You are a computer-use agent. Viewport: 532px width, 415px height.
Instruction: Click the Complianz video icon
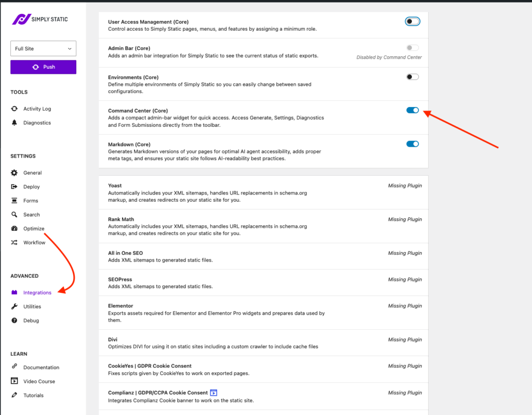point(214,393)
